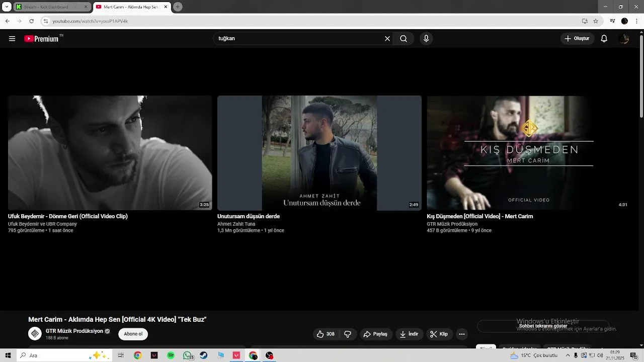Image resolution: width=644 pixels, height=362 pixels.
Task: Submit search with the magnifier button
Action: [x=404, y=39]
